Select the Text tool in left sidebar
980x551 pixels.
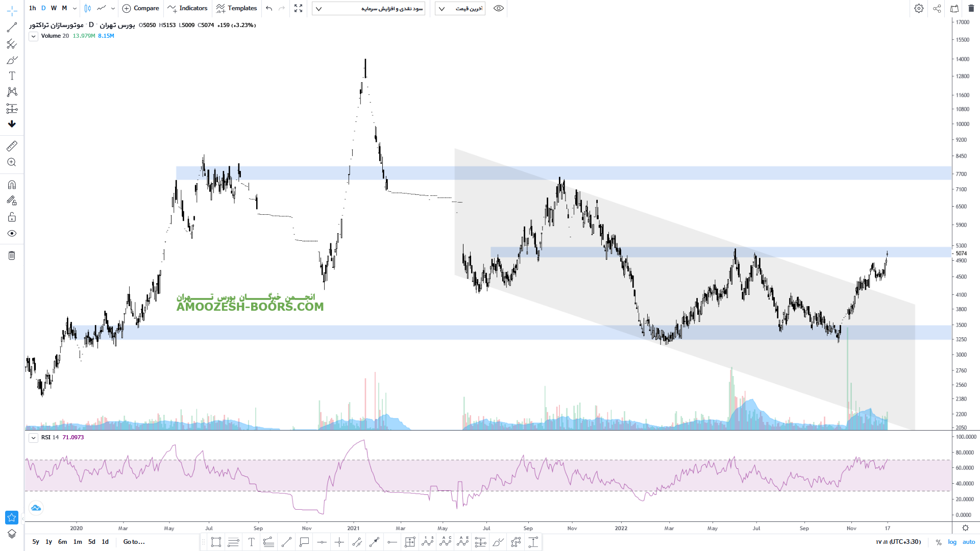pos(12,76)
